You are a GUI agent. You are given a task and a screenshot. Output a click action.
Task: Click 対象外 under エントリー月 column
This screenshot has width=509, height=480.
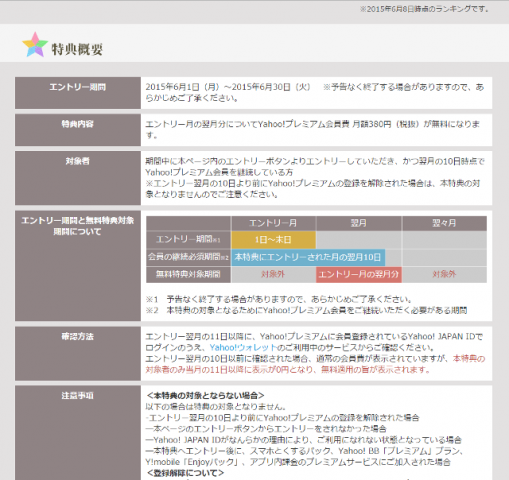tap(273, 274)
